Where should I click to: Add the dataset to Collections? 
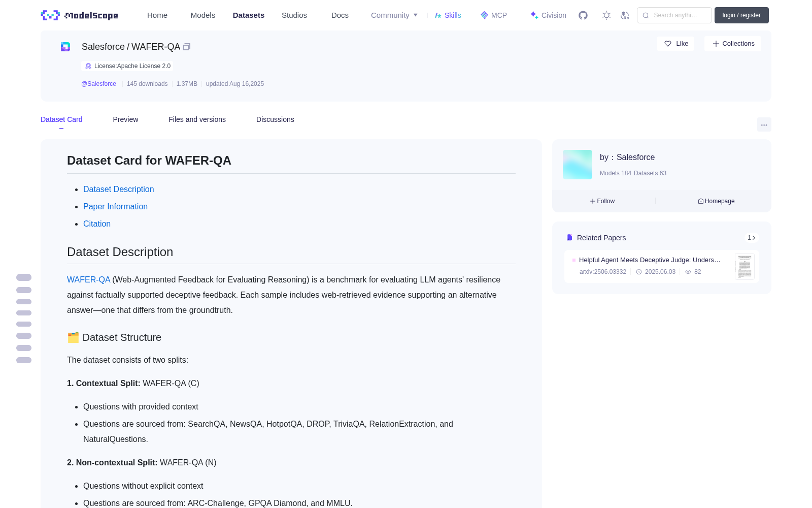click(x=733, y=44)
